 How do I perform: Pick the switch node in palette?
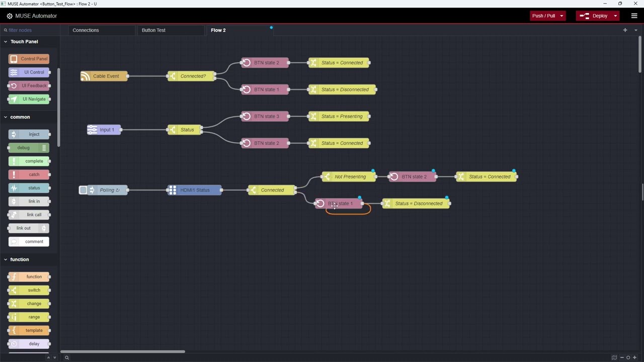click(29, 290)
